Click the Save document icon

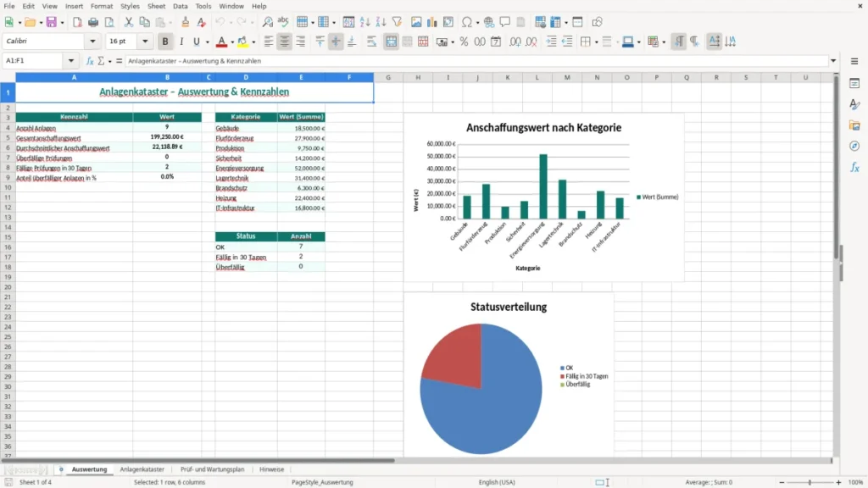52,22
